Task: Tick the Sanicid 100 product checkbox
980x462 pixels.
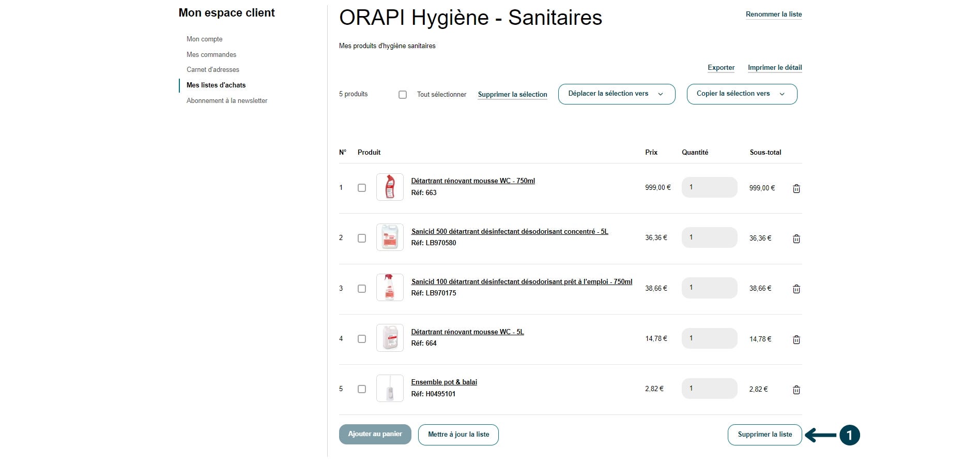Action: [362, 289]
